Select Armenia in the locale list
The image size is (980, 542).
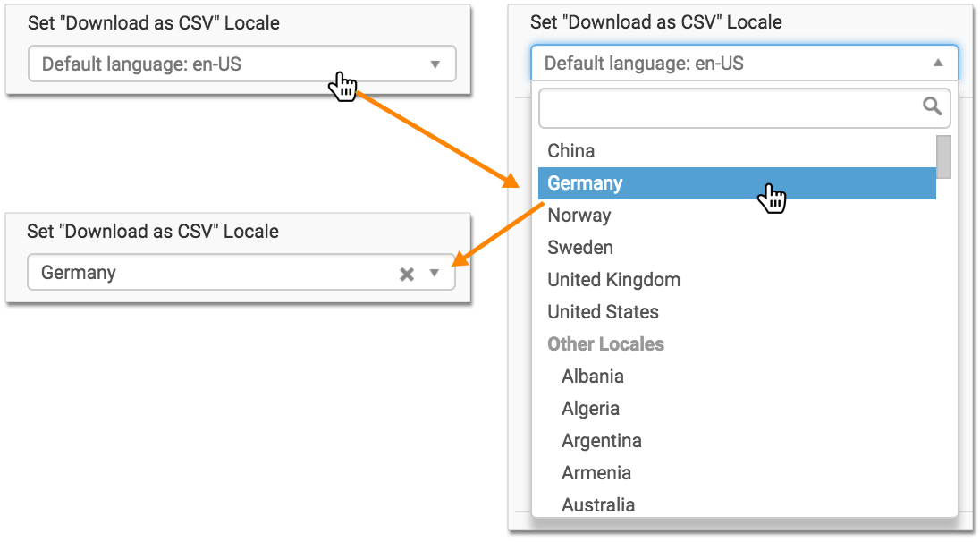[596, 473]
